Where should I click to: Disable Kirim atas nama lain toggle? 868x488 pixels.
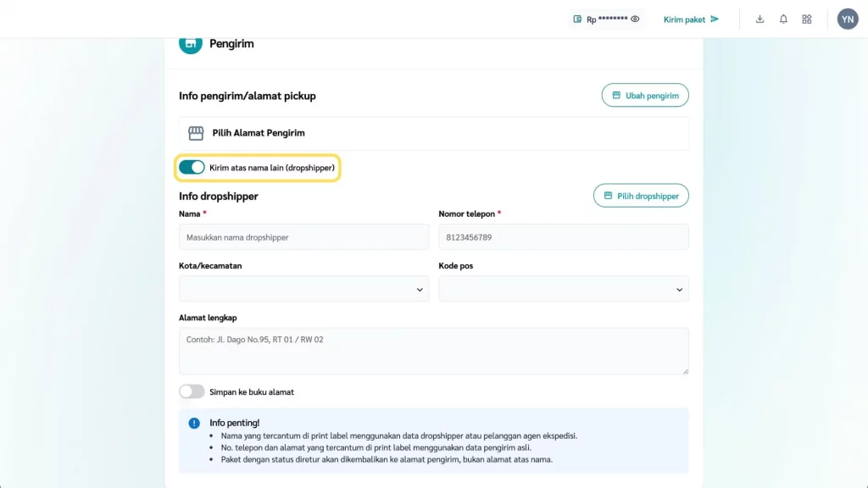click(x=192, y=168)
